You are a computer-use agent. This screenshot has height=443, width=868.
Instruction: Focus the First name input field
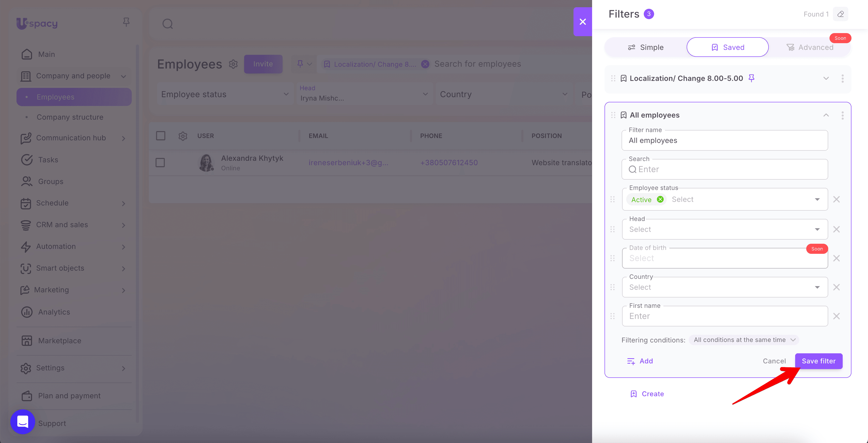click(724, 316)
